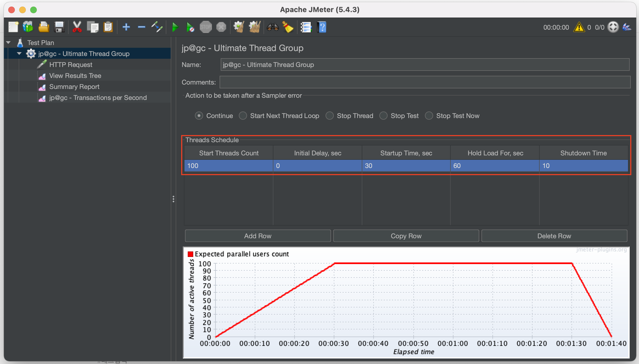
Task: Select the Stop Test radio button
Action: point(383,116)
